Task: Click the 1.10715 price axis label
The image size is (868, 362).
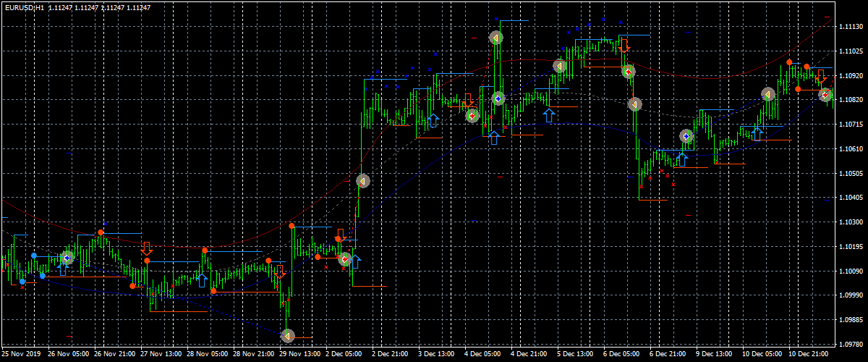Action: [x=849, y=125]
